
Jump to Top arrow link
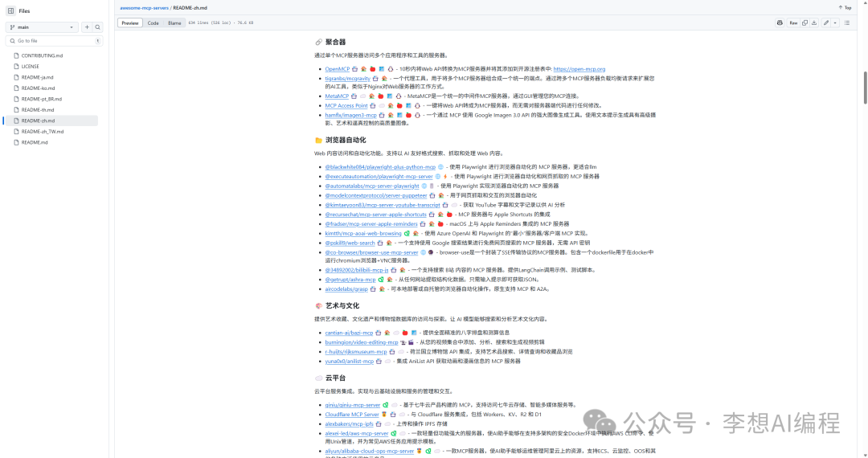point(845,8)
